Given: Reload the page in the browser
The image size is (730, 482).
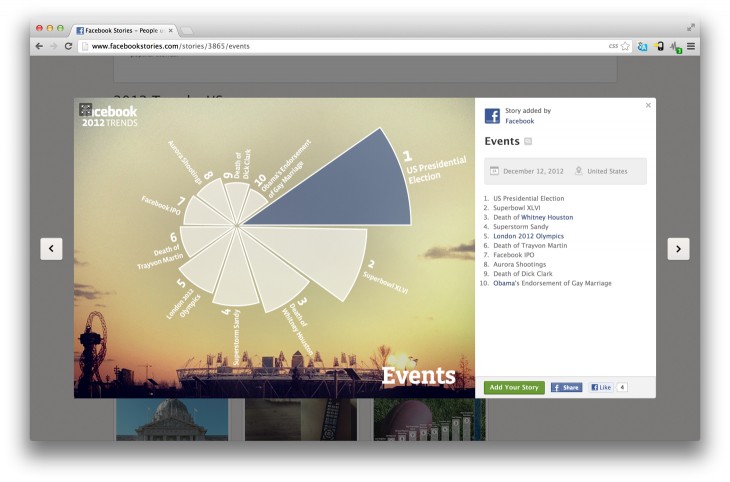Looking at the screenshot, I should click(x=68, y=46).
